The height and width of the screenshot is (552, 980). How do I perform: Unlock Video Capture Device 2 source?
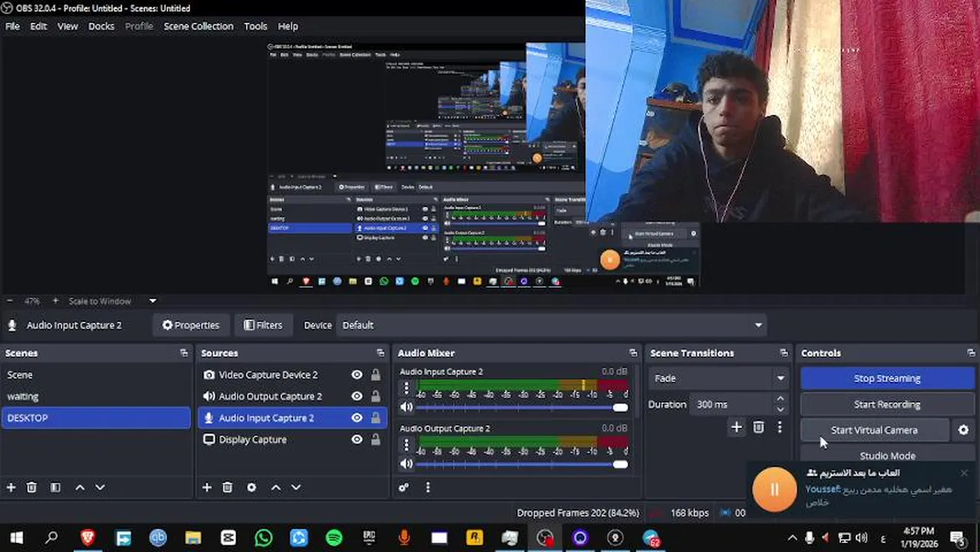click(x=376, y=375)
